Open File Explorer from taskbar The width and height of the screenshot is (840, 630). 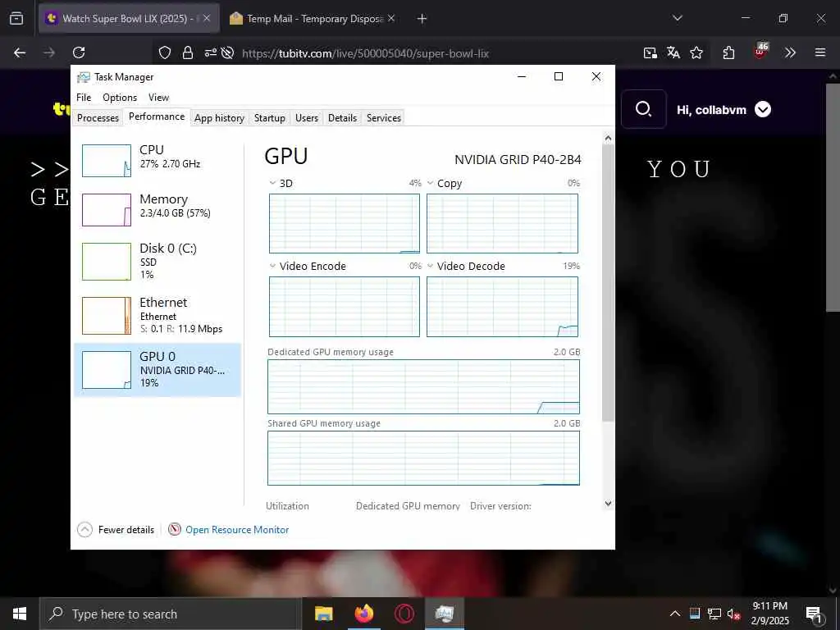point(323,614)
